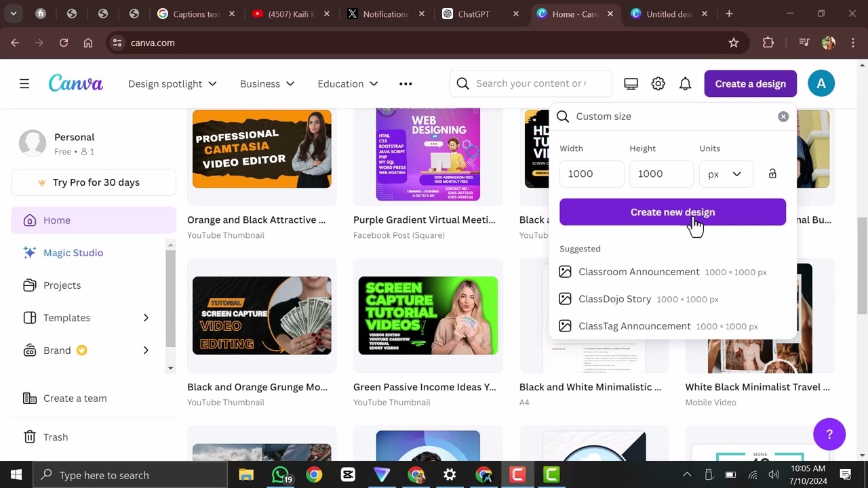Click the Search your content field
868x488 pixels.
531,84
